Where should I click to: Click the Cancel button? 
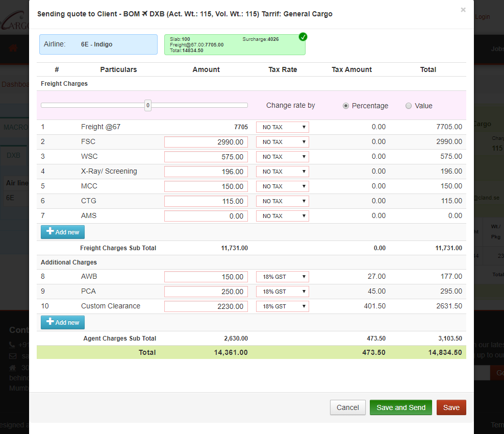[347, 407]
